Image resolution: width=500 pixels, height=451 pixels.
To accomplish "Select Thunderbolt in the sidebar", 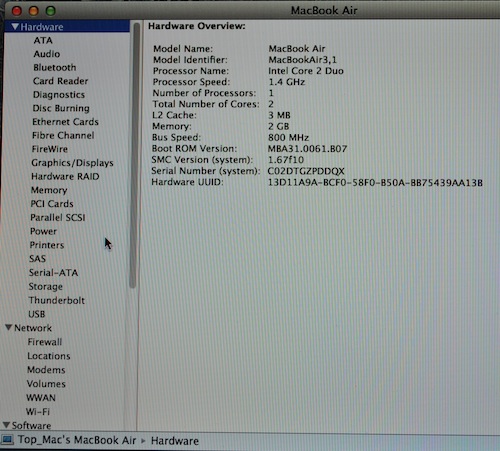I will point(57,300).
